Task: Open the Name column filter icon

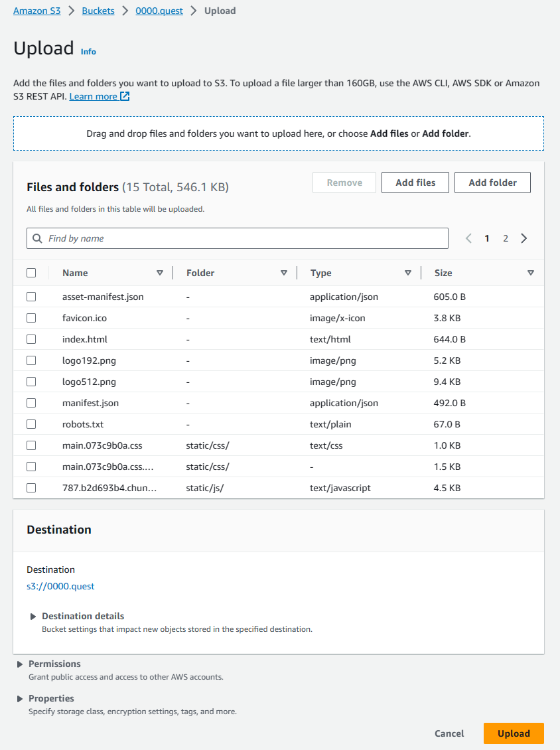Action: point(160,272)
